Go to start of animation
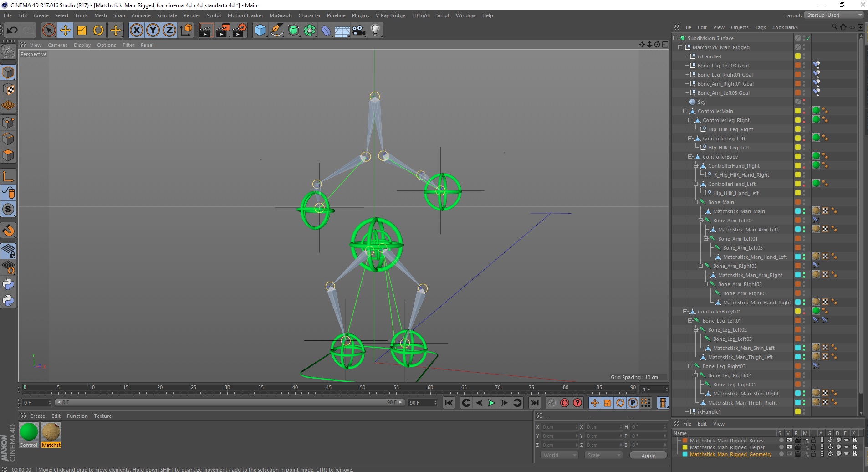 [449, 403]
